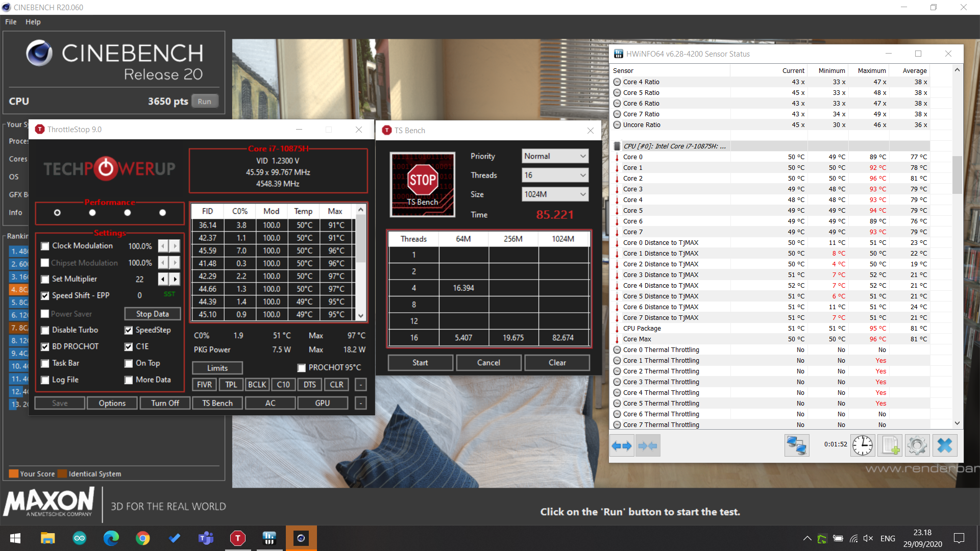Uncheck Speed Shift - EPP checkbox
980x551 pixels.
coord(45,296)
